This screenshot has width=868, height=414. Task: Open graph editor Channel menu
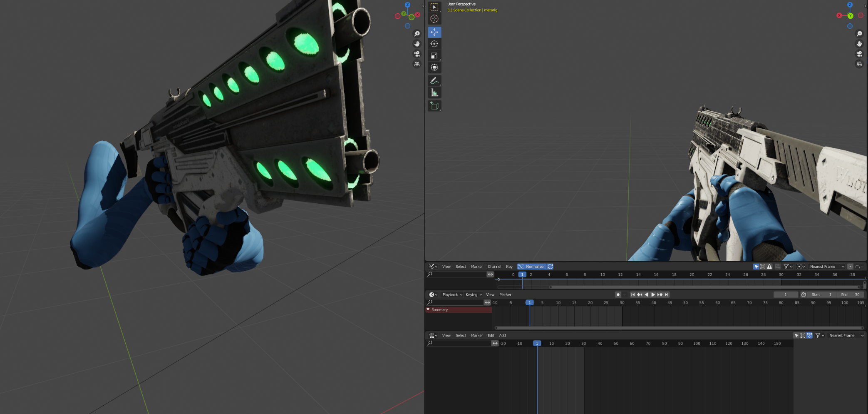coord(494,267)
